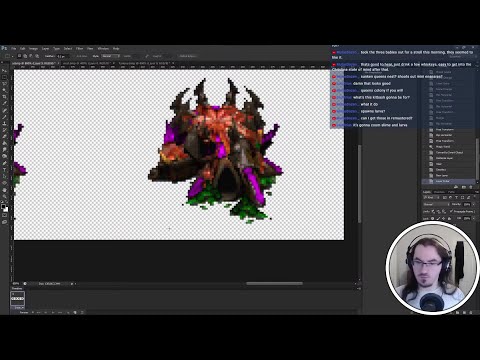Toggle filter for pixel layers
This screenshot has width=480, height=360.
click(x=445, y=197)
